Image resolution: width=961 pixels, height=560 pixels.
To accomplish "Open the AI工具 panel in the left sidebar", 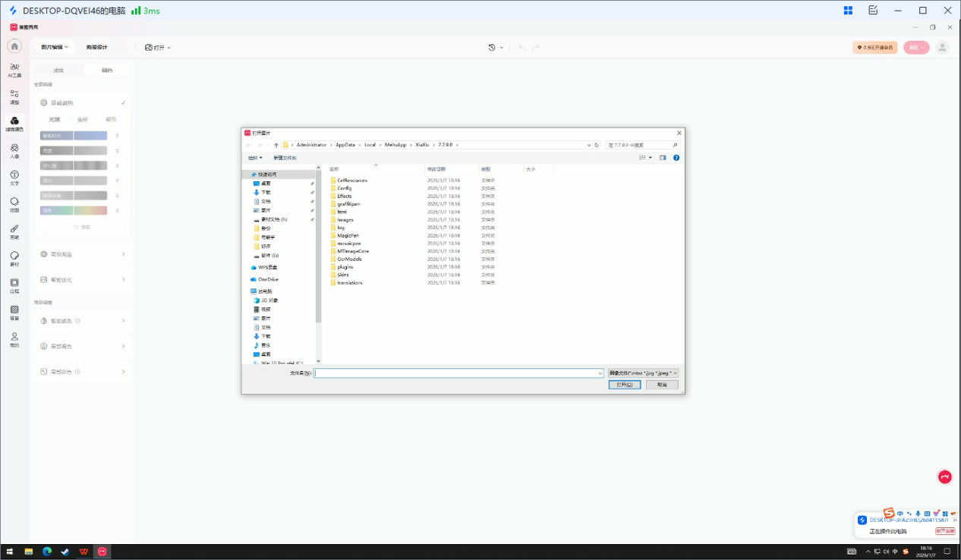I will click(15, 68).
